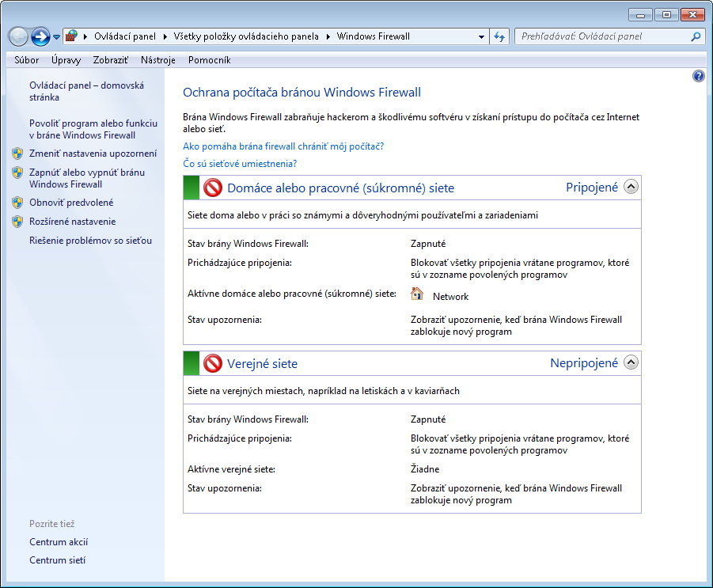Expand the arrow after Ovládací panel breadcrumb
The image size is (713, 588).
point(165,36)
